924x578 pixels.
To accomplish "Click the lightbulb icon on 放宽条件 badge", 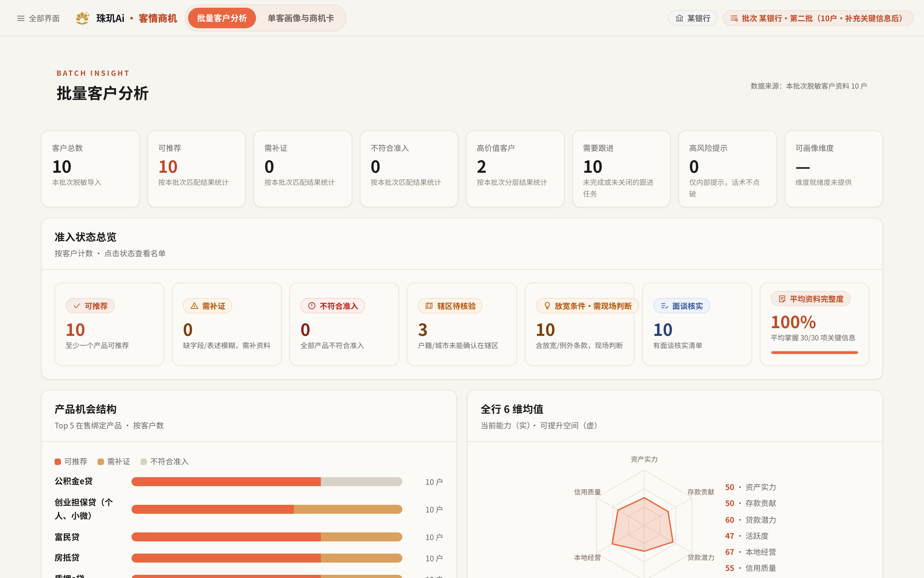I will point(547,306).
